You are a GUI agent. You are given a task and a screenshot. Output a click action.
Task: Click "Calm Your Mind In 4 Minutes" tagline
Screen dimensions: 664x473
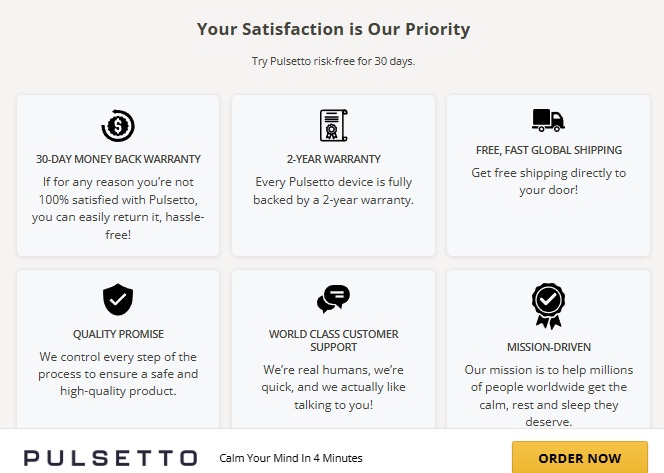pyautogui.click(x=290, y=458)
